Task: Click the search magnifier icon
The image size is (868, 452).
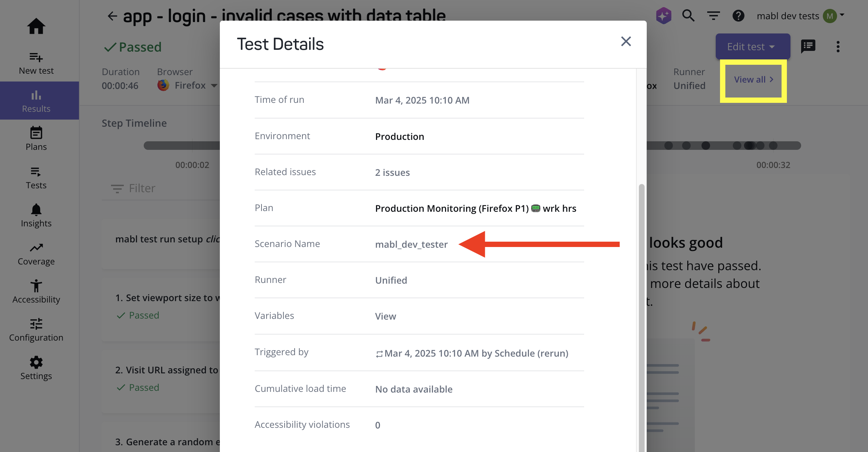Action: [x=688, y=16]
